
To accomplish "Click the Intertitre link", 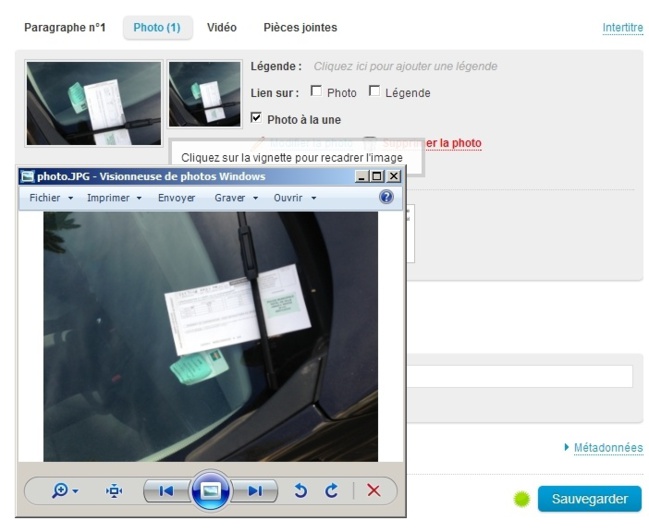I will coord(622,28).
